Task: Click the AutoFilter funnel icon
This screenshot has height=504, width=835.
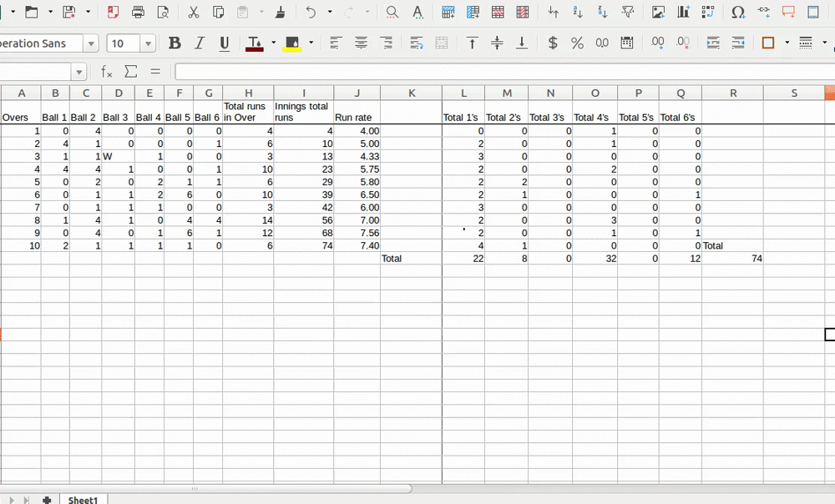Action: (628, 13)
